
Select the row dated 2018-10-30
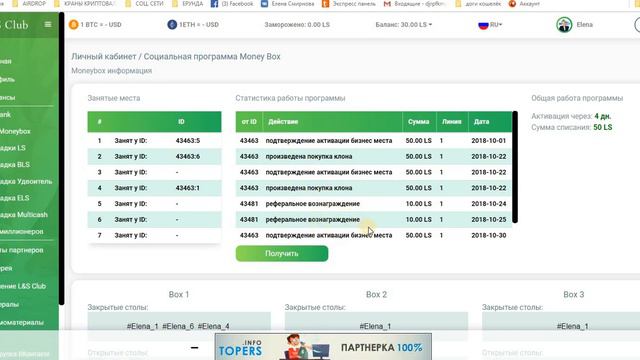tap(373, 235)
